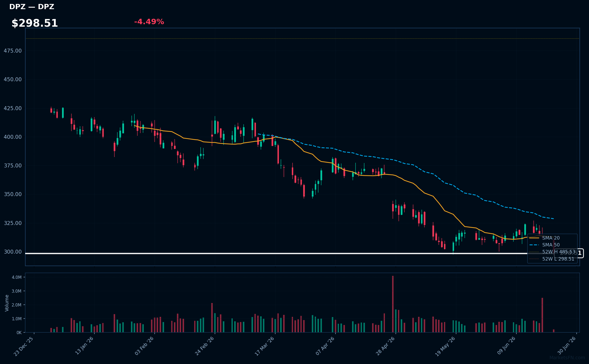Click the $298.51 current price
Viewport: 589px width, 364px height.
(35, 23)
